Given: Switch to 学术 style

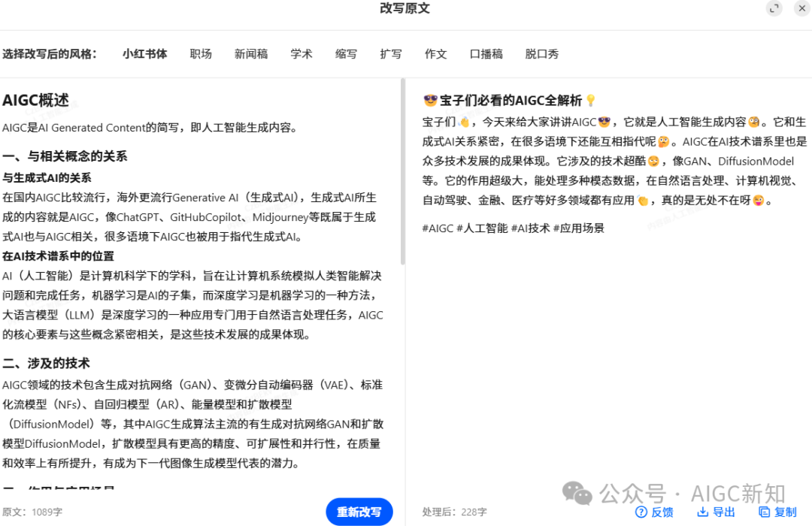Looking at the screenshot, I should click(x=301, y=54).
